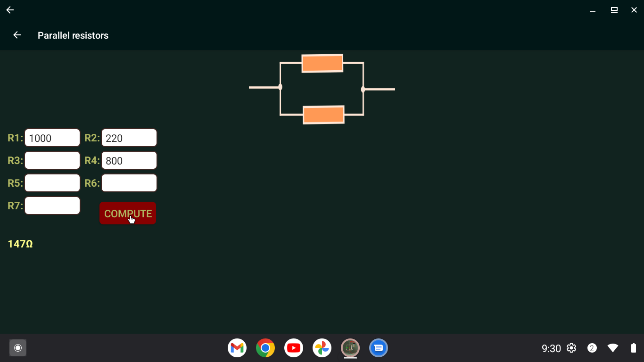Viewport: 644px width, 362px height.
Task: Open Chrome from the shelf
Action: click(x=265, y=348)
